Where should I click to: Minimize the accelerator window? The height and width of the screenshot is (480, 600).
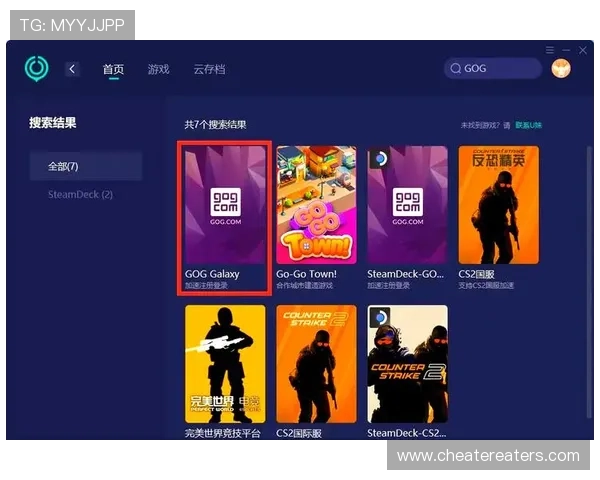click(566, 50)
